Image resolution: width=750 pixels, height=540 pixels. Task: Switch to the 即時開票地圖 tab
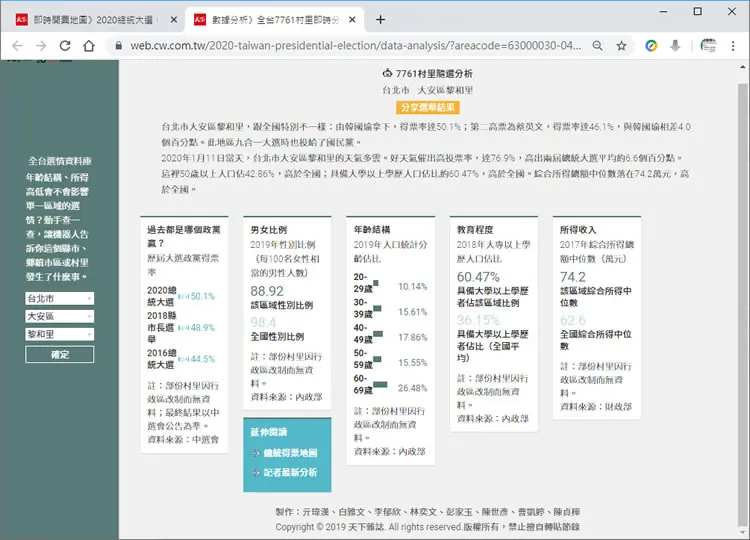coord(92,20)
